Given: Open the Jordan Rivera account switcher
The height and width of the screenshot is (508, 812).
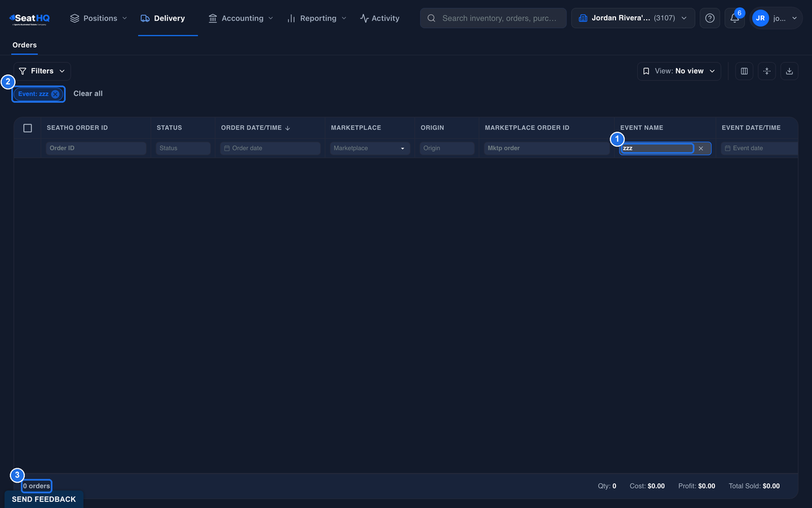Looking at the screenshot, I should (633, 18).
